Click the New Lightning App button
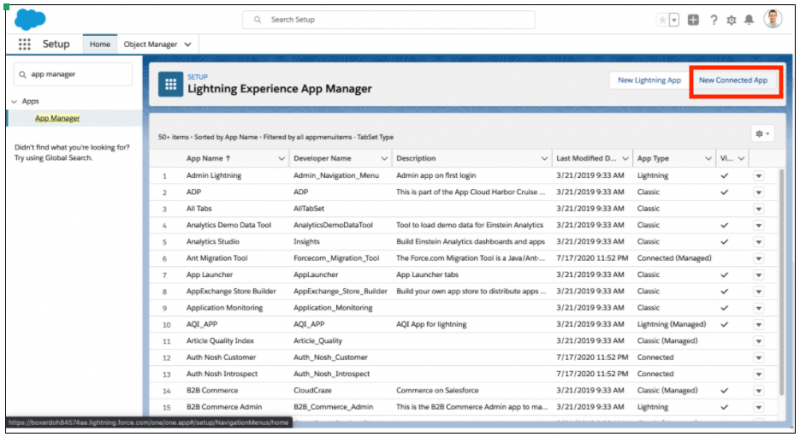Screen dimensions: 800x437 pyautogui.click(x=649, y=80)
